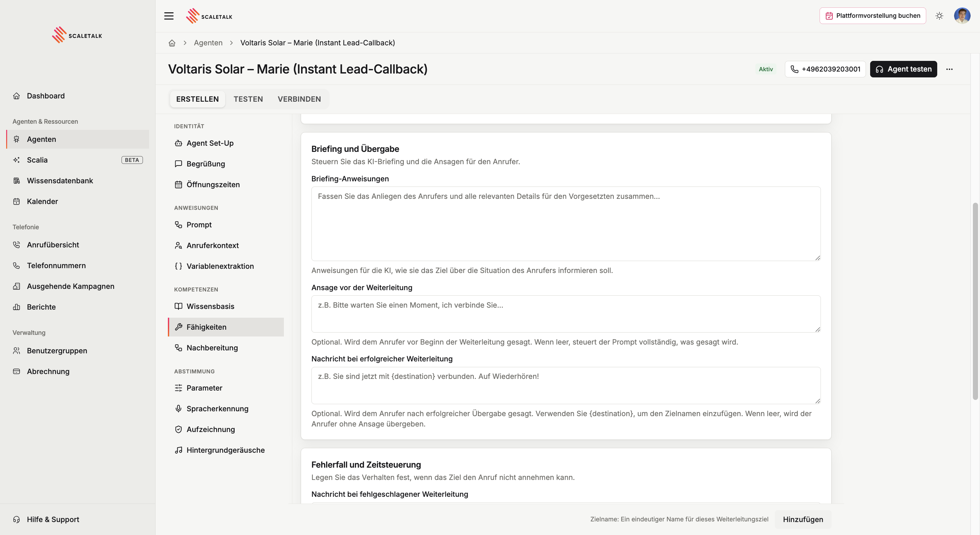Image resolution: width=980 pixels, height=535 pixels.
Task: Open Agenten in the main sidebar
Action: (77, 139)
